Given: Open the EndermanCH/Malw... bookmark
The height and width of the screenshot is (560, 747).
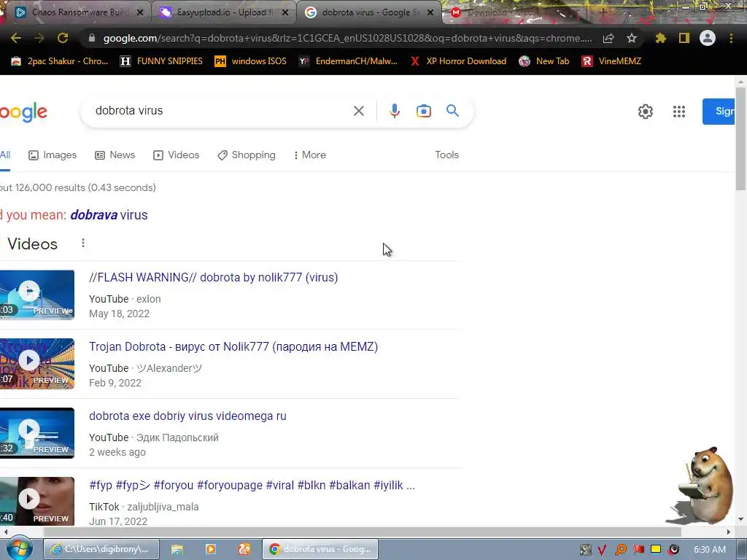Looking at the screenshot, I should click(348, 61).
